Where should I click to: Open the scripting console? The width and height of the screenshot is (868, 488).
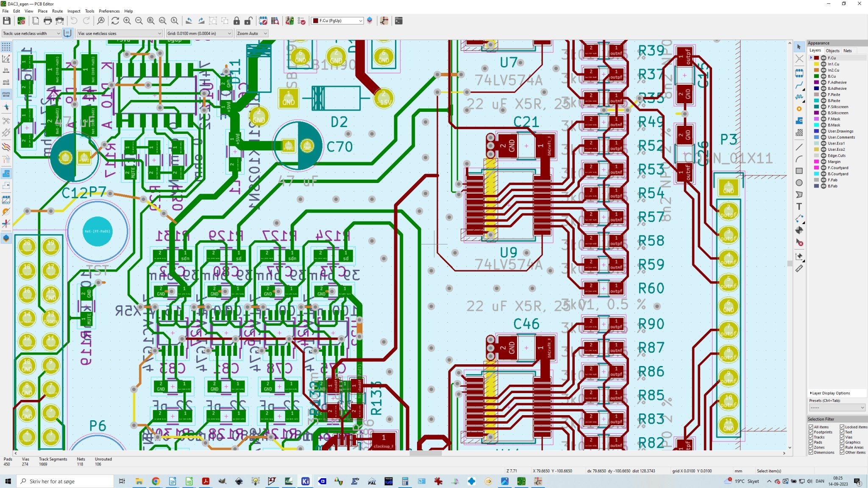click(x=399, y=21)
